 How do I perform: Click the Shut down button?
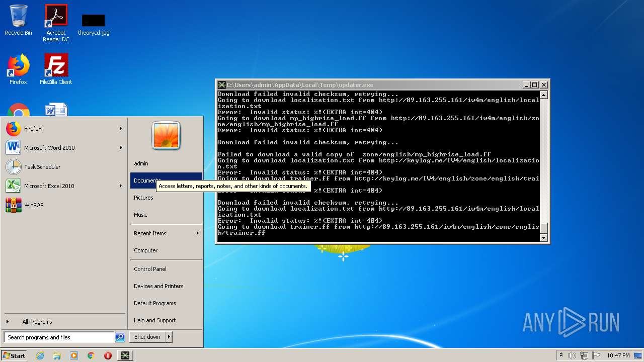[x=147, y=337]
